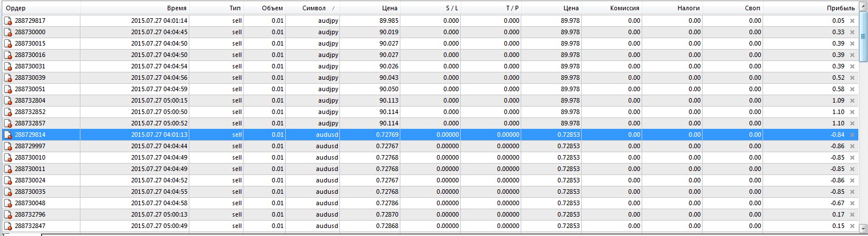Sort by the Тип column header

[217, 9]
